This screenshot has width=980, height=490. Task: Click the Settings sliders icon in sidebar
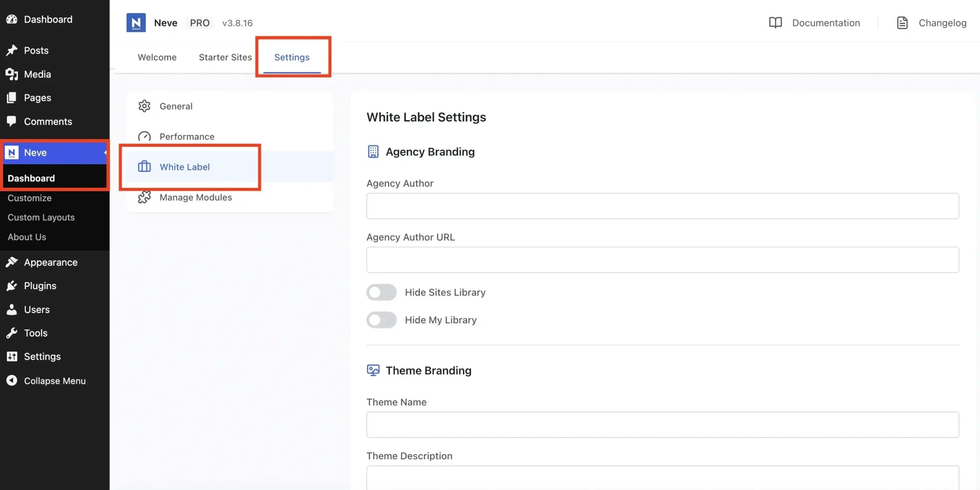(x=12, y=357)
